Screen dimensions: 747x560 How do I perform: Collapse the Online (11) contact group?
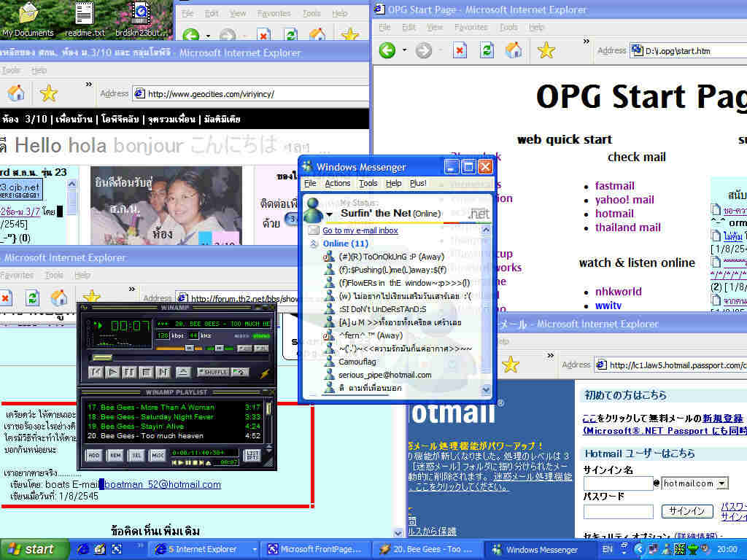(x=314, y=244)
